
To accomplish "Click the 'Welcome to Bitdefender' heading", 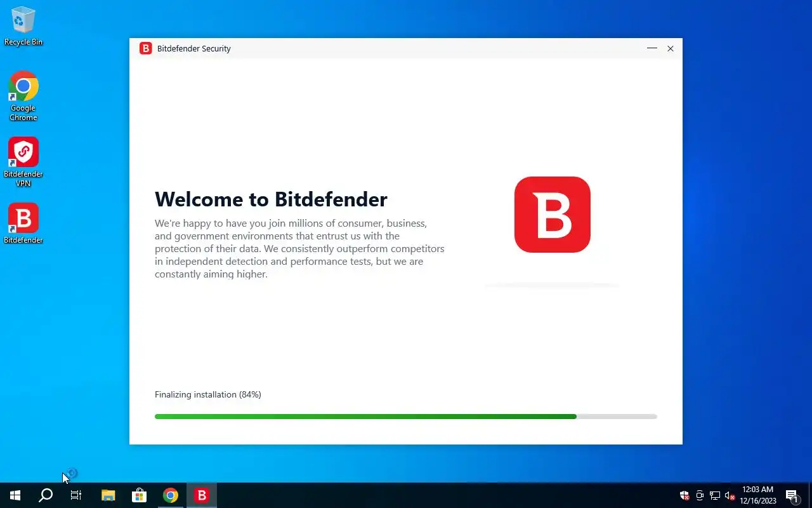I will point(271,199).
